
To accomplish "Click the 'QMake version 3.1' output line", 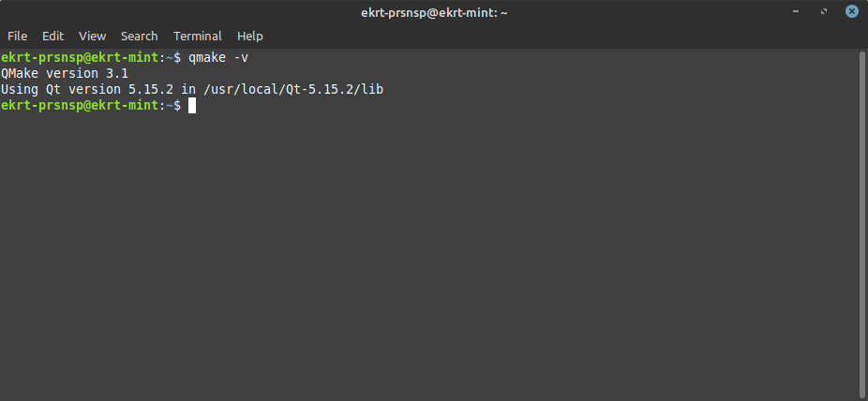I will pyautogui.click(x=65, y=74).
